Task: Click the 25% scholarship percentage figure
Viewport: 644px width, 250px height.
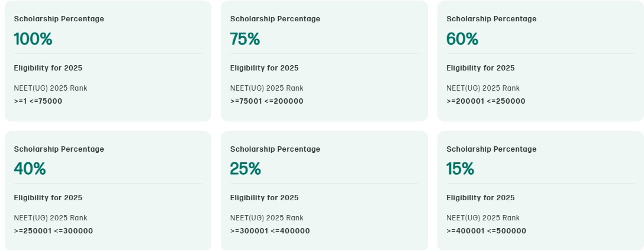Action: (x=245, y=169)
